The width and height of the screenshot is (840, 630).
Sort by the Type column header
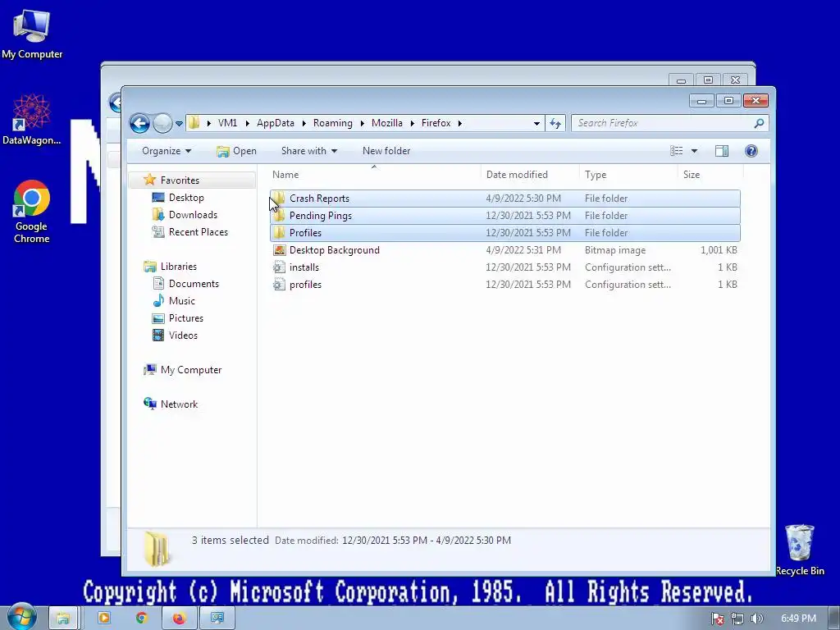pyautogui.click(x=628, y=175)
